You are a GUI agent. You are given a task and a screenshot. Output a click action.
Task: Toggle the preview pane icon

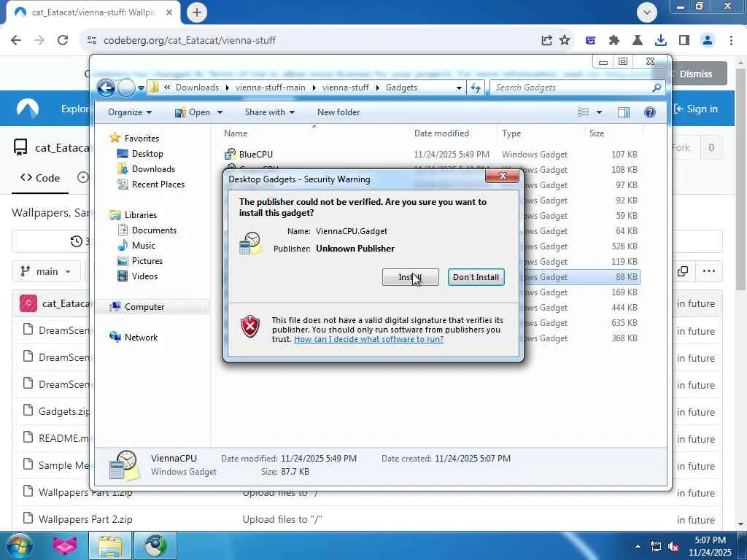(623, 112)
